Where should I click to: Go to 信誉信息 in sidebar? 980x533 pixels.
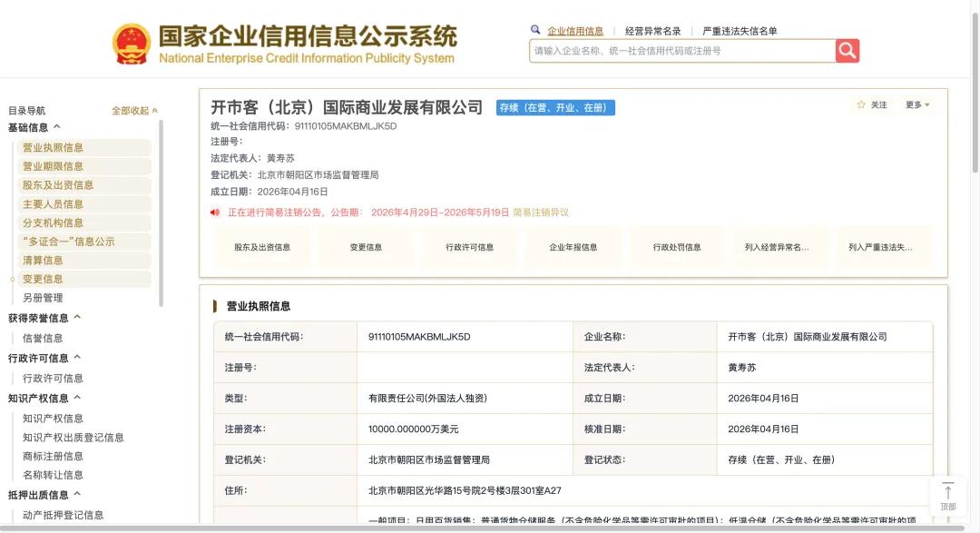(43, 339)
